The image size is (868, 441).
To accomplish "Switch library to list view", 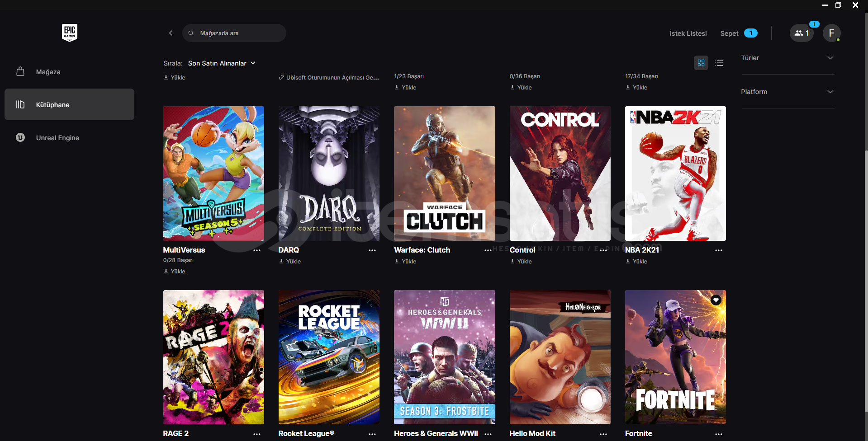I will point(719,63).
